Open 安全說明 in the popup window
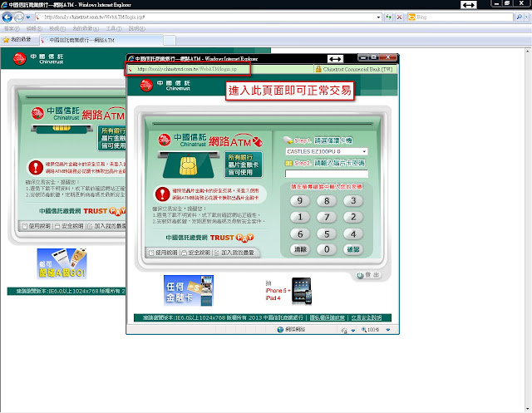This screenshot has height=413, width=532. click(196, 253)
